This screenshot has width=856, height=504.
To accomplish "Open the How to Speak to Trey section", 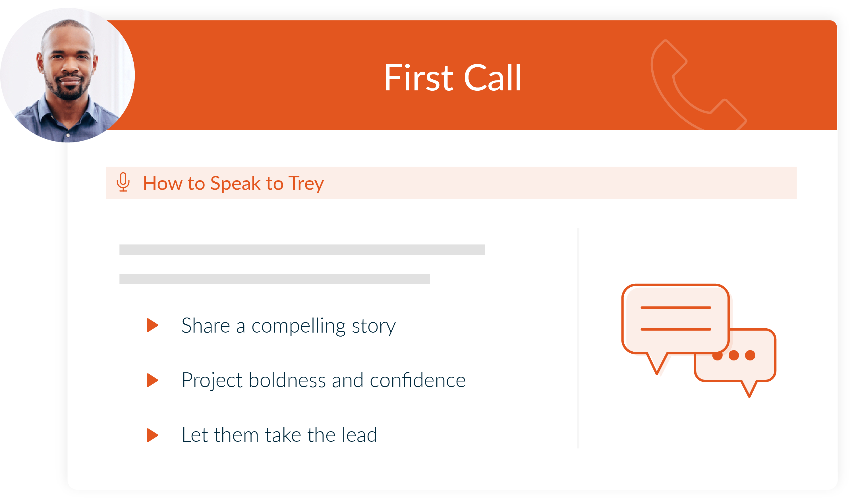I will 233,183.
